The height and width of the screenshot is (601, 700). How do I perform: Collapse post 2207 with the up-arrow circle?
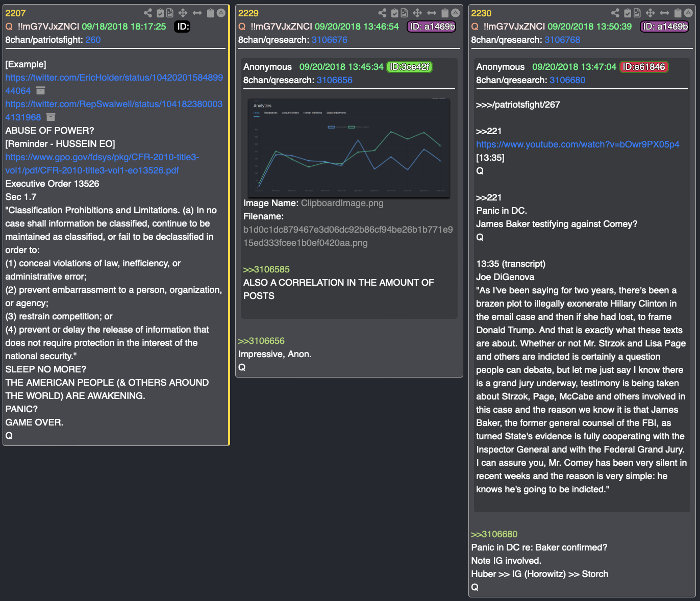(x=221, y=13)
